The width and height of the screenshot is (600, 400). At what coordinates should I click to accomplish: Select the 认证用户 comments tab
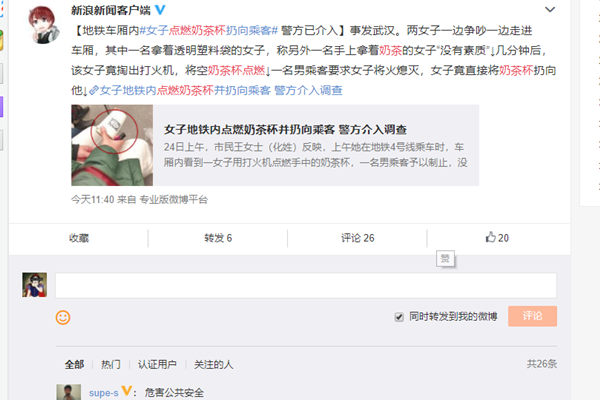point(157,364)
